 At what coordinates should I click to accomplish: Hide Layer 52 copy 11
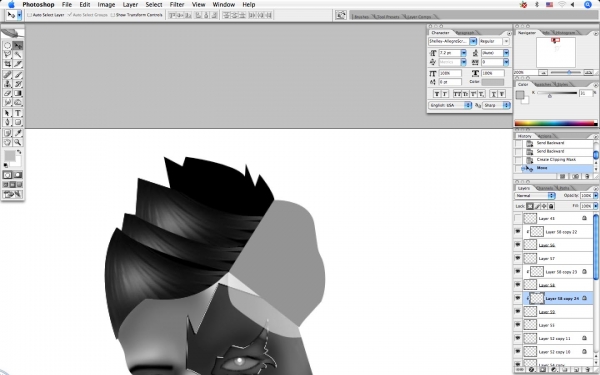[x=518, y=338]
